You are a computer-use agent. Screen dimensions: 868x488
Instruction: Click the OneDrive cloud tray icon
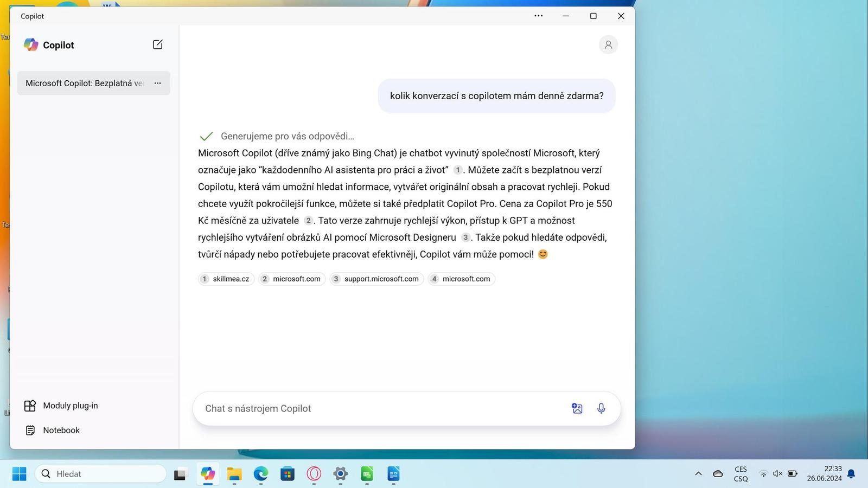pos(718,474)
